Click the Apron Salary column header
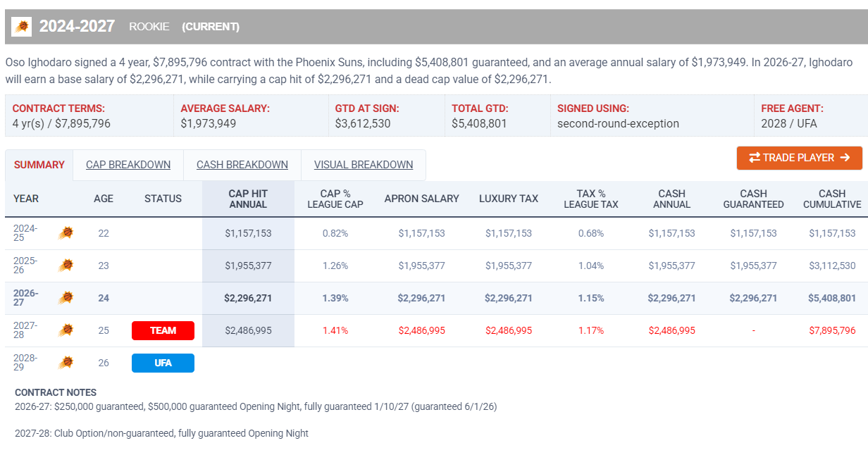868x455 pixels. pos(422,199)
